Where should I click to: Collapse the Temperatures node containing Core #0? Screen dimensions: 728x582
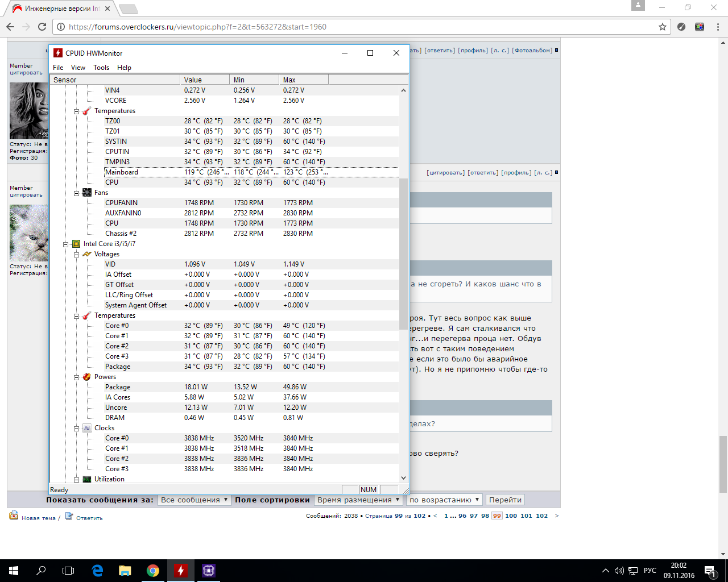point(76,316)
